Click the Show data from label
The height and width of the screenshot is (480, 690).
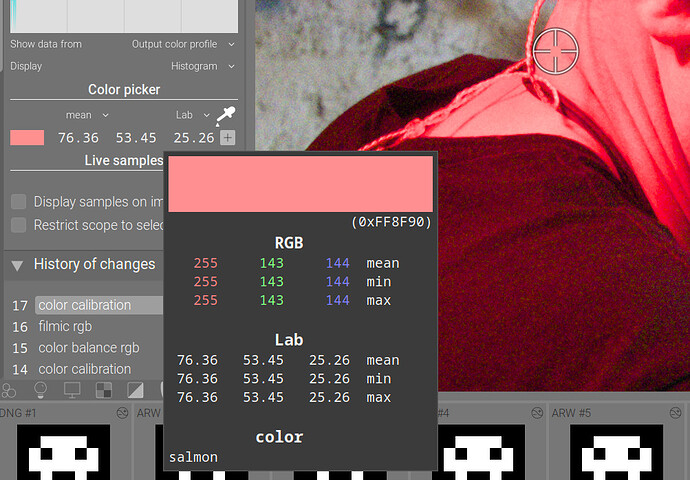46,44
